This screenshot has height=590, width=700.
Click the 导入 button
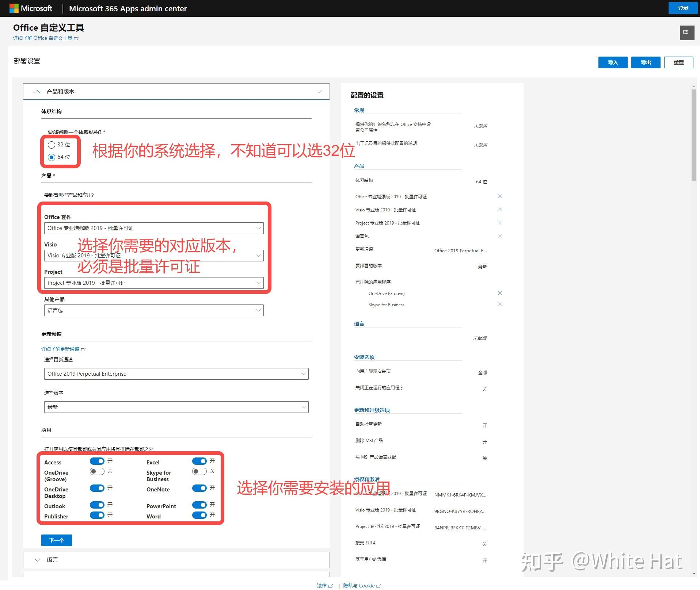[613, 62]
